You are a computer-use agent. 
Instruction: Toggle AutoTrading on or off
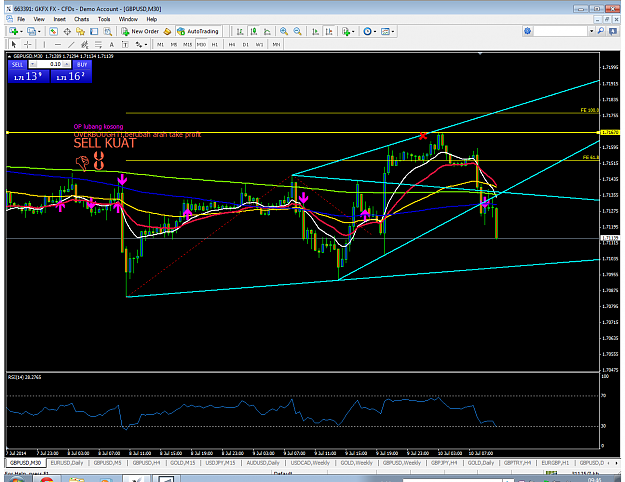point(198,31)
